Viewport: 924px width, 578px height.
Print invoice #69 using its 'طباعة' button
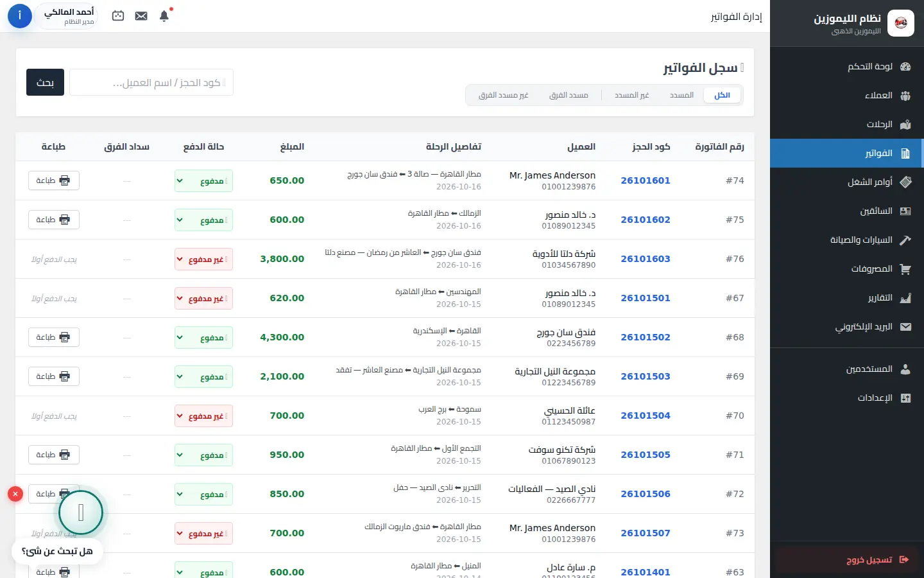(x=54, y=376)
